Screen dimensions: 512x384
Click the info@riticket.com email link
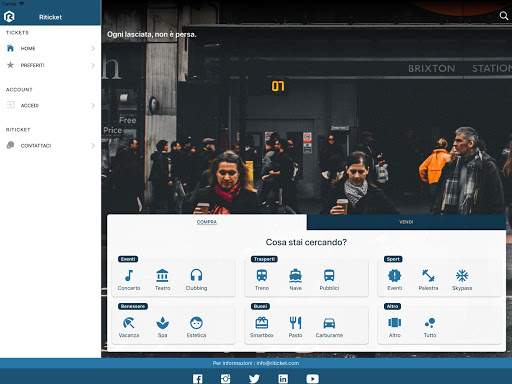[x=278, y=363]
